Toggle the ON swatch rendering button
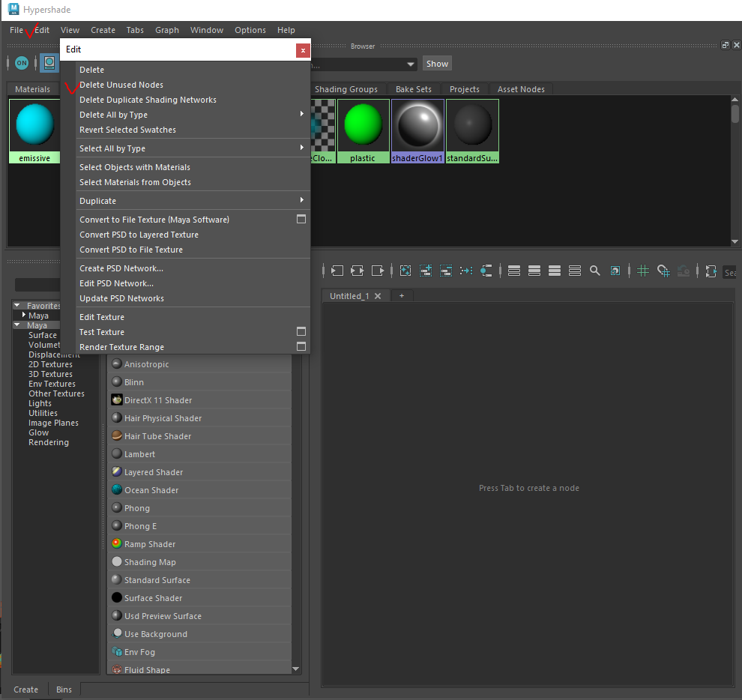 21,63
